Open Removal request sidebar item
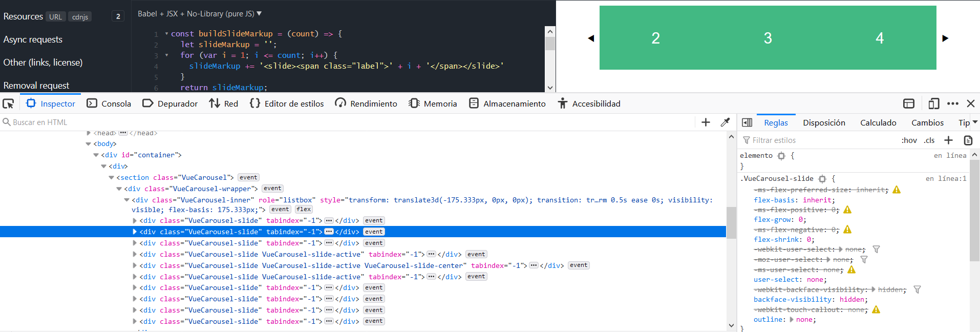The image size is (980, 332). coord(36,86)
